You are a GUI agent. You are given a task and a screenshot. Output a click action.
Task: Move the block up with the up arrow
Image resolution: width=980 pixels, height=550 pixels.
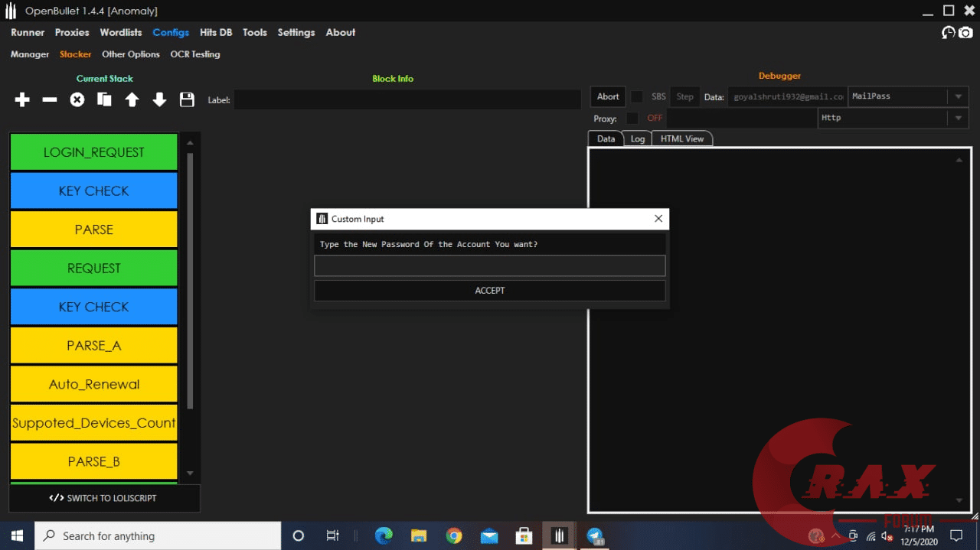click(132, 99)
